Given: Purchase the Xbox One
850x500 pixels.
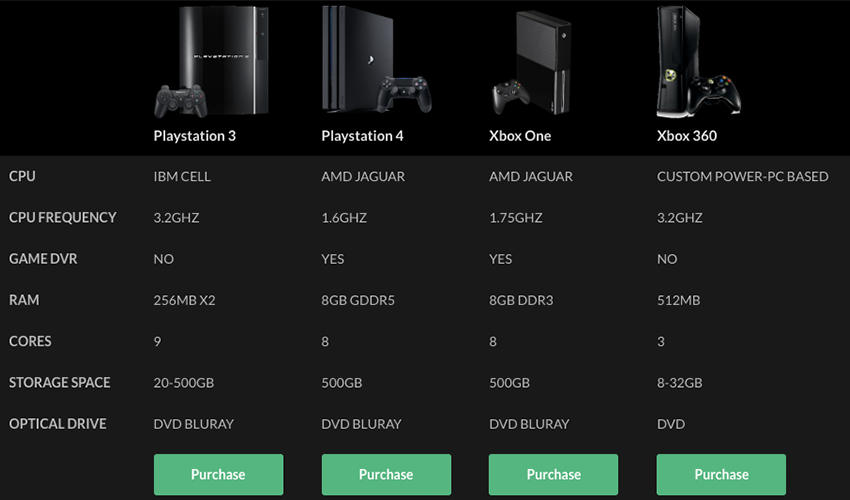Looking at the screenshot, I should pyautogui.click(x=553, y=475).
